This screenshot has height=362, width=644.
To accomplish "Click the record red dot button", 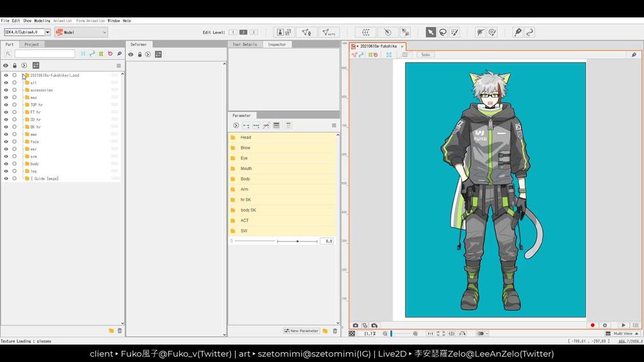I will click(592, 325).
